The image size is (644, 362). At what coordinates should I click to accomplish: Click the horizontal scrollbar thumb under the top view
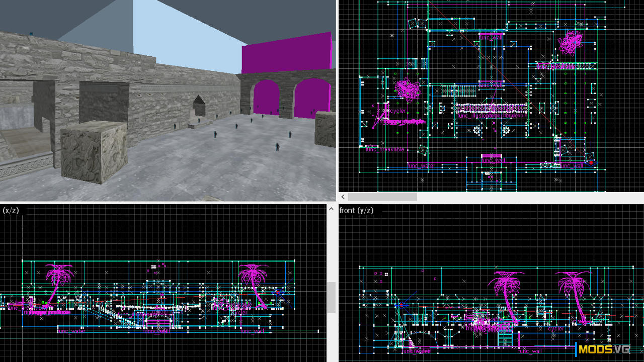(382, 197)
